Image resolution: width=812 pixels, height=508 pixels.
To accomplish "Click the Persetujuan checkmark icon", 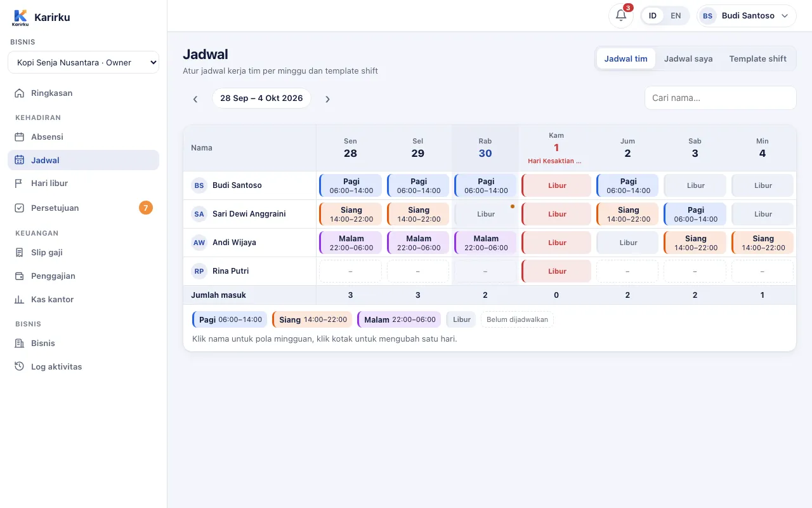I will [19, 208].
